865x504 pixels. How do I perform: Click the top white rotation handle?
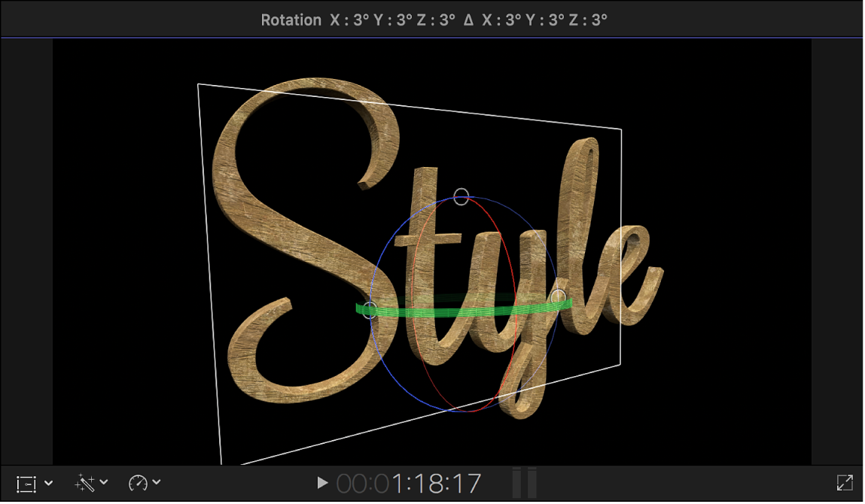(460, 197)
